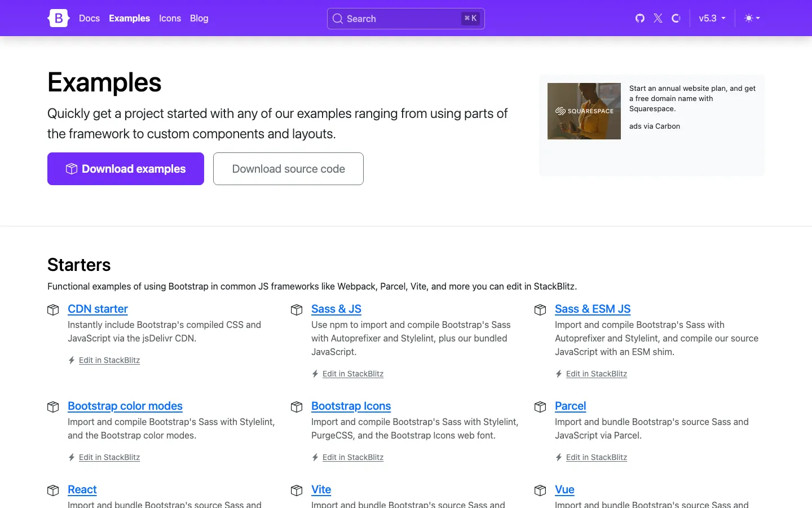Image resolution: width=812 pixels, height=508 pixels.
Task: Click the box icon beside Sass & ESM JS
Action: pyautogui.click(x=540, y=310)
